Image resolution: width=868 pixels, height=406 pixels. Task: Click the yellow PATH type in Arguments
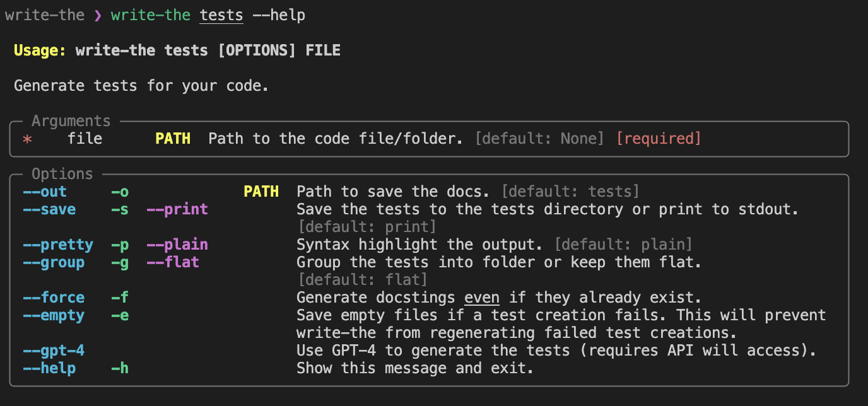tap(173, 139)
